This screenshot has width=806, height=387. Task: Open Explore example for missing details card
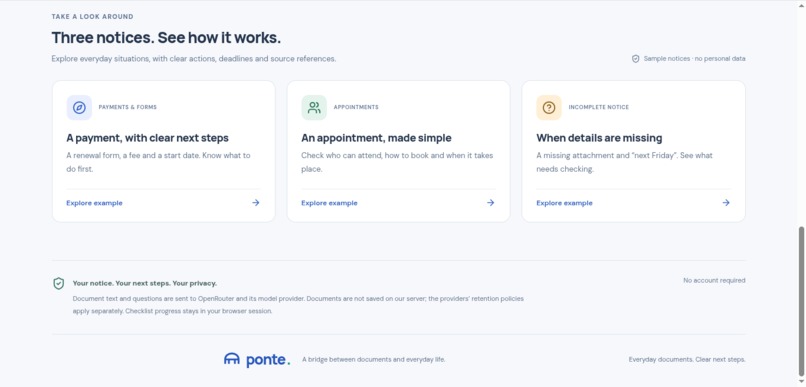564,203
